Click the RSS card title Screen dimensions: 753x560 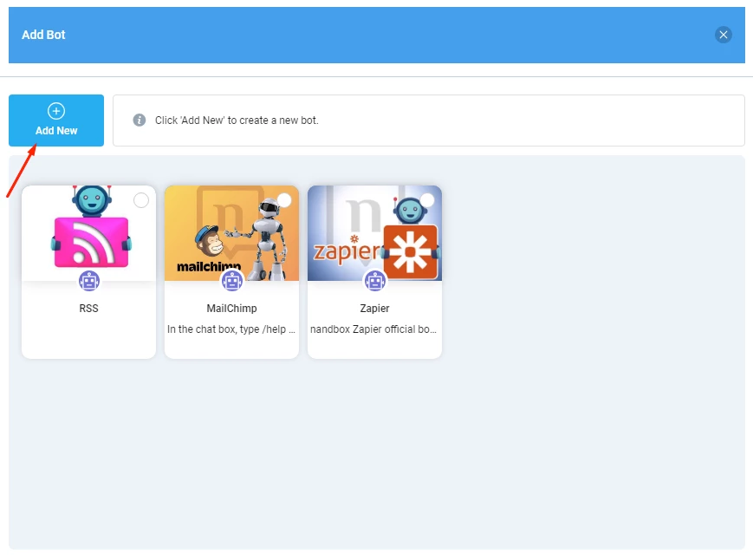tap(89, 309)
